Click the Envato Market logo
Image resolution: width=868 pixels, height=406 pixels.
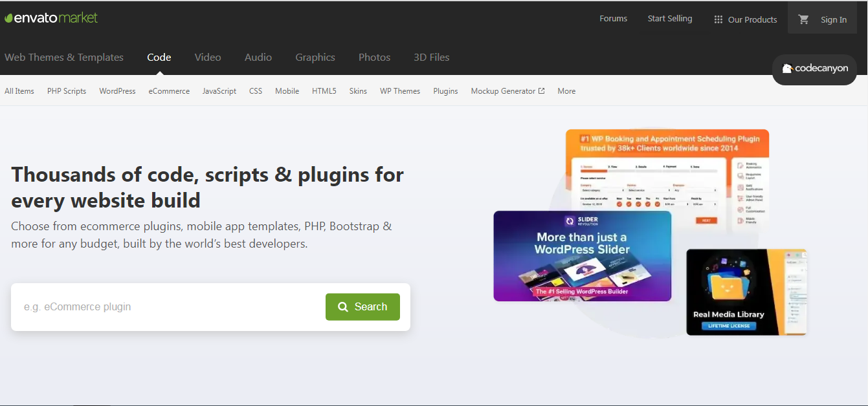tap(51, 18)
